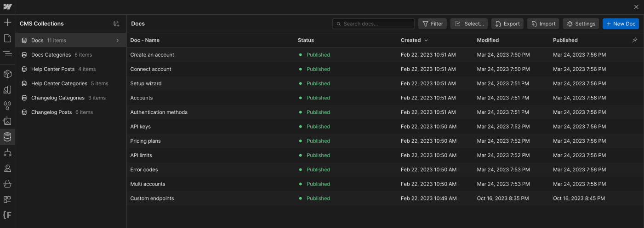Open the Changelog Posts collection

[x=71, y=112]
